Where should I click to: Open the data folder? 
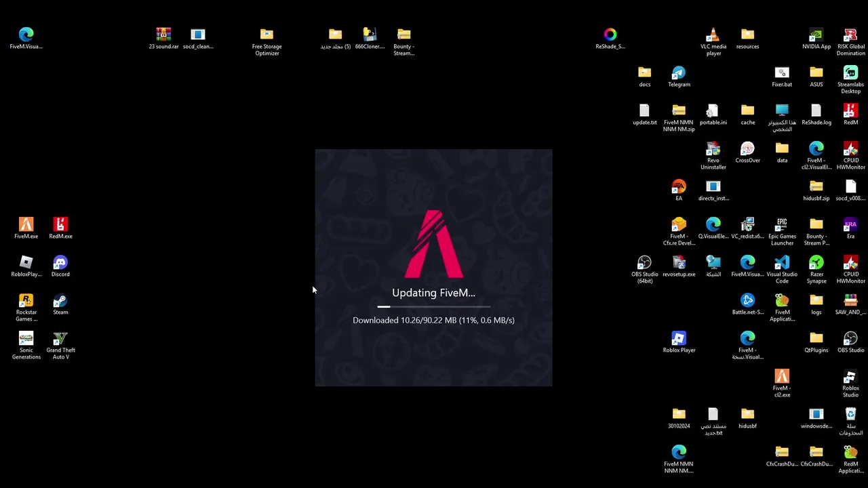782,152
